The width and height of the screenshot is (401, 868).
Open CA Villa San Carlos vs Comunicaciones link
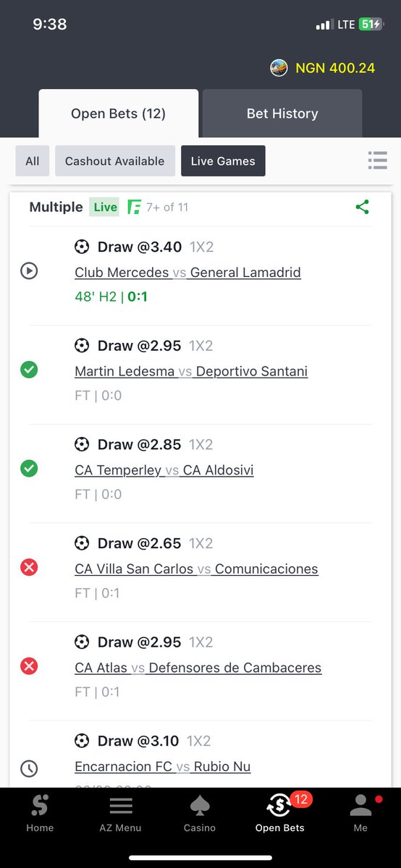coord(196,569)
